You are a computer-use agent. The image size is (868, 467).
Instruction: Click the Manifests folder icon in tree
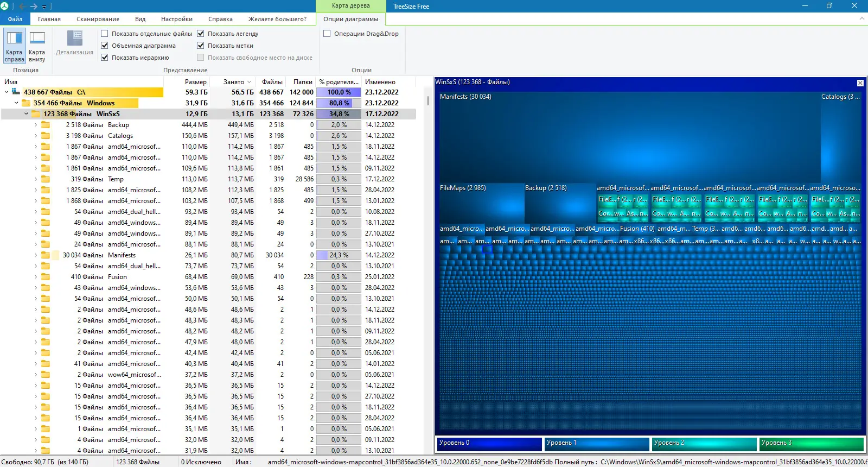46,255
